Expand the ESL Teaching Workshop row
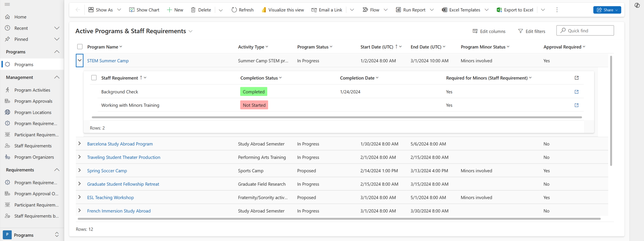644x241 pixels. pyautogui.click(x=79, y=197)
